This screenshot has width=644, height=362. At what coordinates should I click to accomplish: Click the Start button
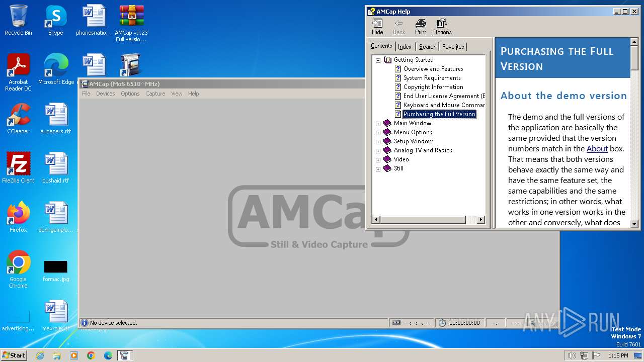tap(14, 355)
